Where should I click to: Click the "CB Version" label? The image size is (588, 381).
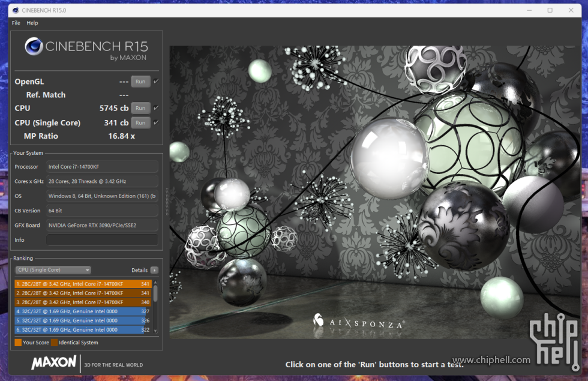click(28, 211)
